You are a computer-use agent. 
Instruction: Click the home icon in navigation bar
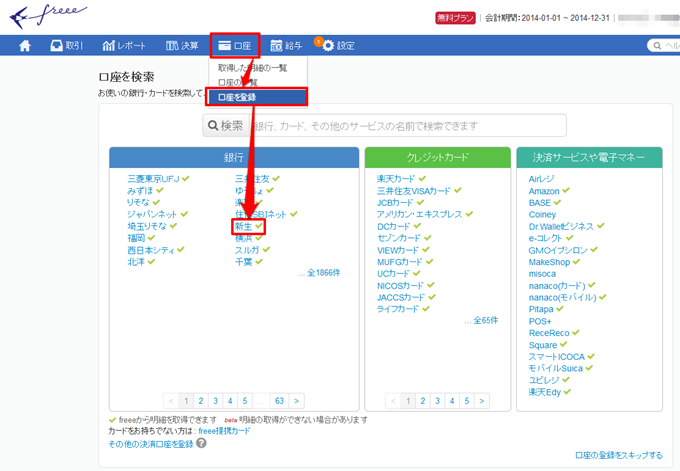pos(25,46)
